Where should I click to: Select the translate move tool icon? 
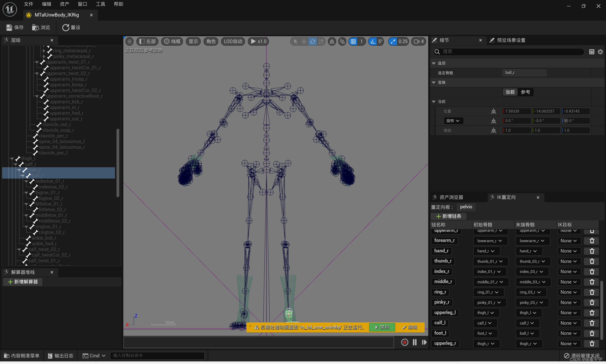(304, 41)
